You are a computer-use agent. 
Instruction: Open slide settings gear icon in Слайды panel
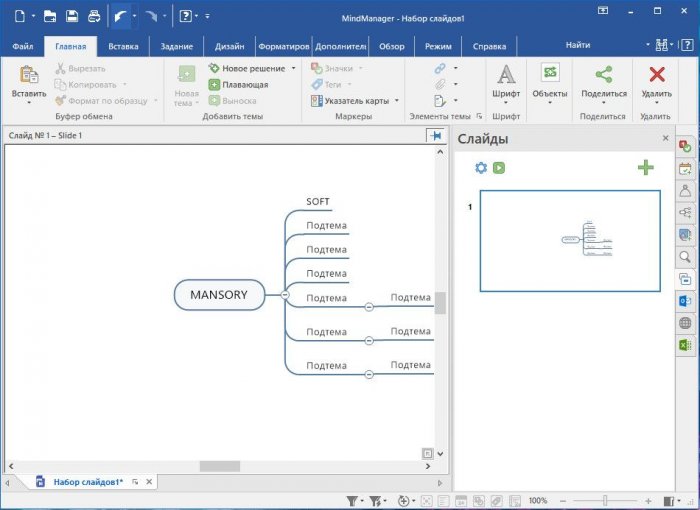[481, 168]
